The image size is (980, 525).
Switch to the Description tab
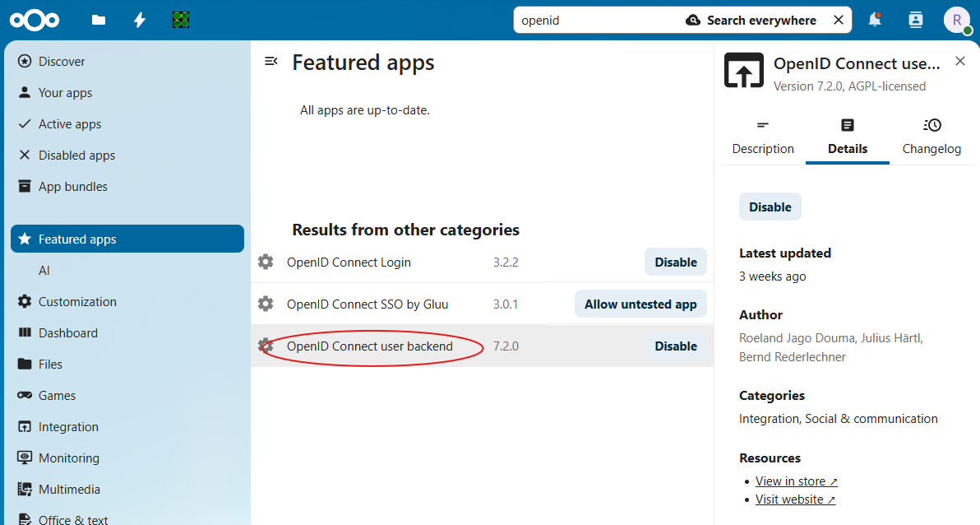point(763,137)
